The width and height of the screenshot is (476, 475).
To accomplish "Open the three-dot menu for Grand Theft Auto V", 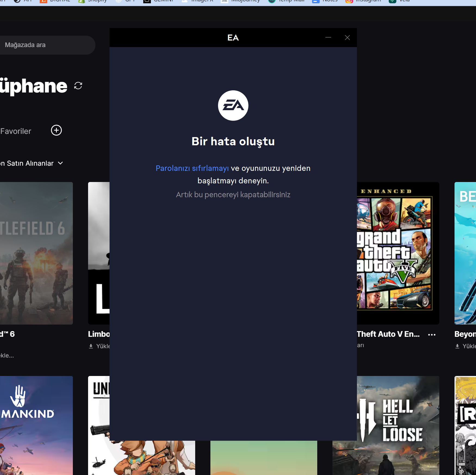I will [x=431, y=335].
